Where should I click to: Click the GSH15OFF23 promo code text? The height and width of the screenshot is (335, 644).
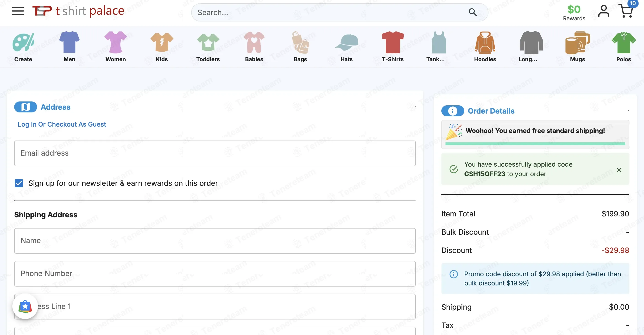point(485,174)
